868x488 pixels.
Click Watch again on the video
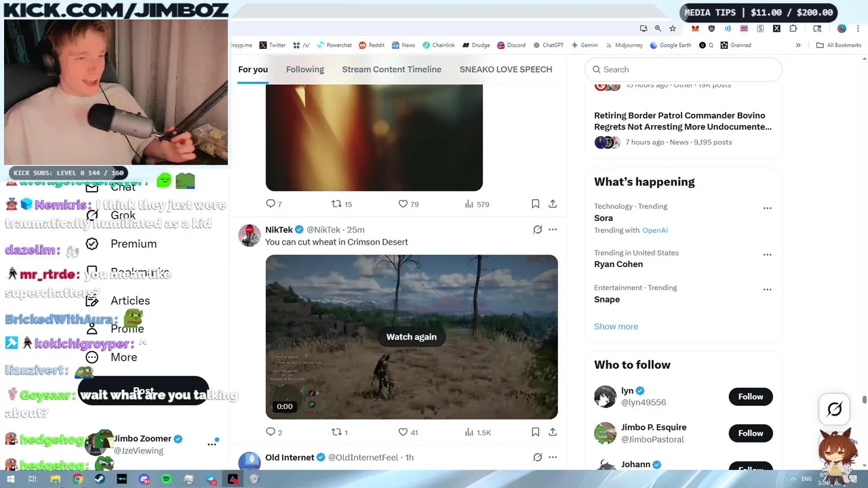tap(412, 337)
